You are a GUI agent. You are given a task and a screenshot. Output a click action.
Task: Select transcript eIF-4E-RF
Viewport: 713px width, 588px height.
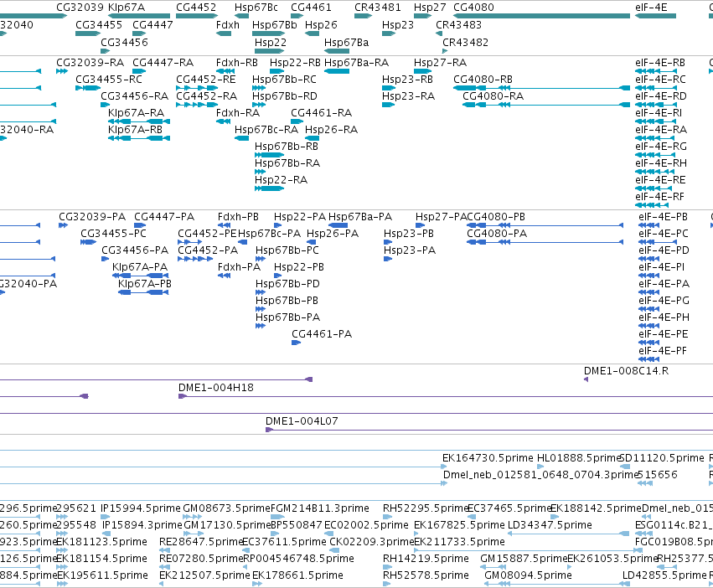659,197
